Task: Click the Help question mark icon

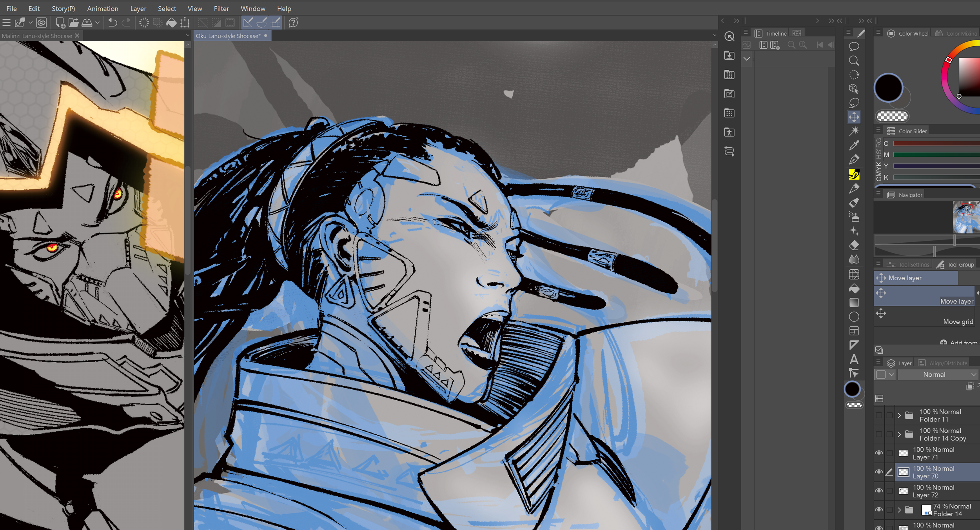Action: (x=294, y=23)
